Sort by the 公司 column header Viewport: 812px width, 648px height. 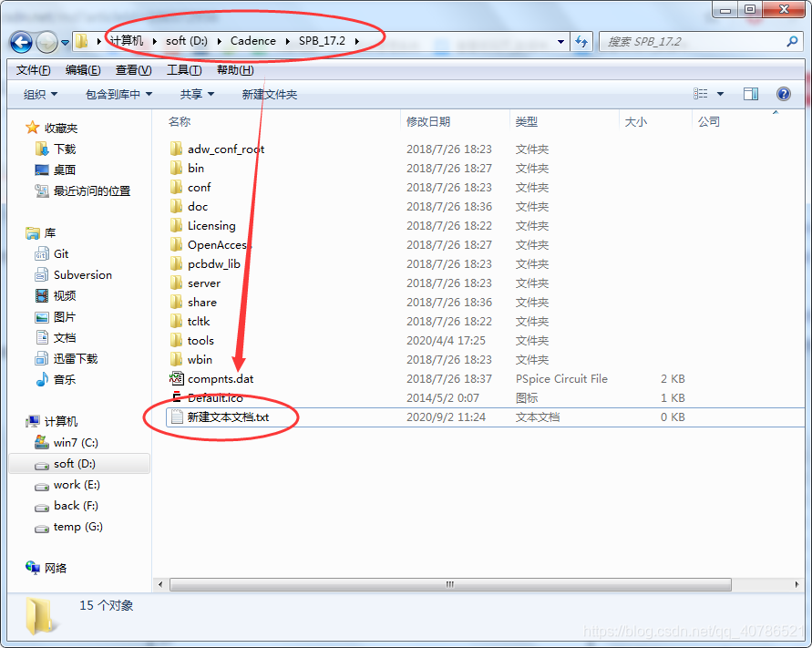pyautogui.click(x=709, y=122)
